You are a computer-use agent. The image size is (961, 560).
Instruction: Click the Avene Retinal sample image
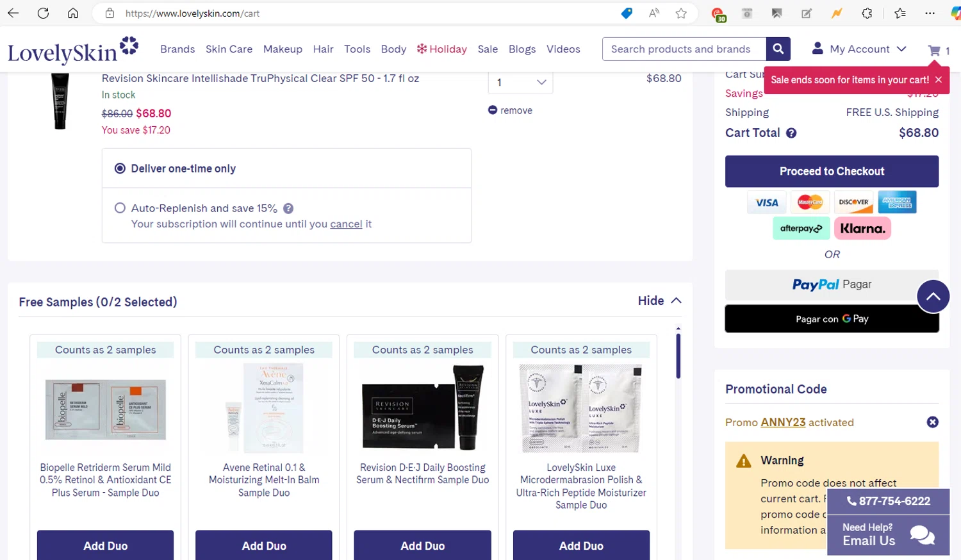[x=264, y=409]
